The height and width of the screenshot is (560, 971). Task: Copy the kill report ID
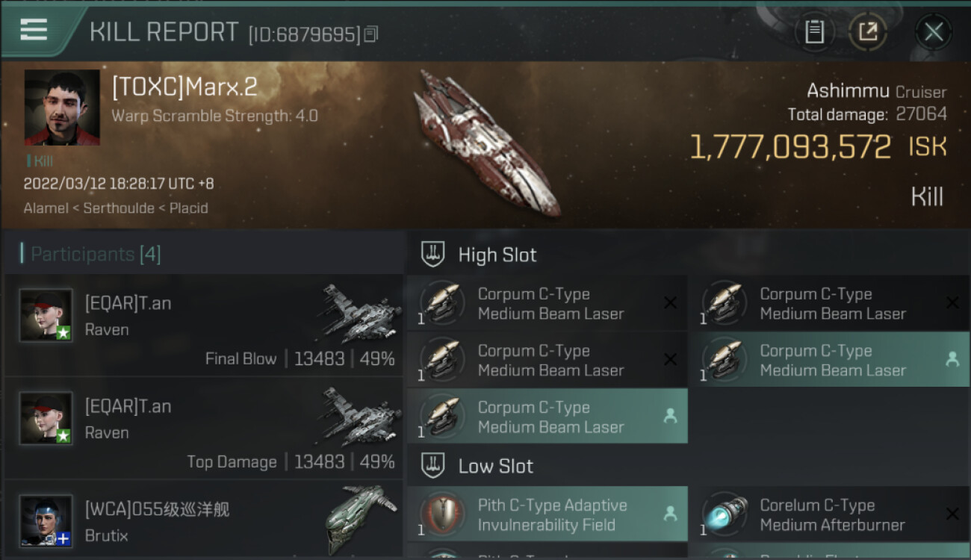[372, 34]
